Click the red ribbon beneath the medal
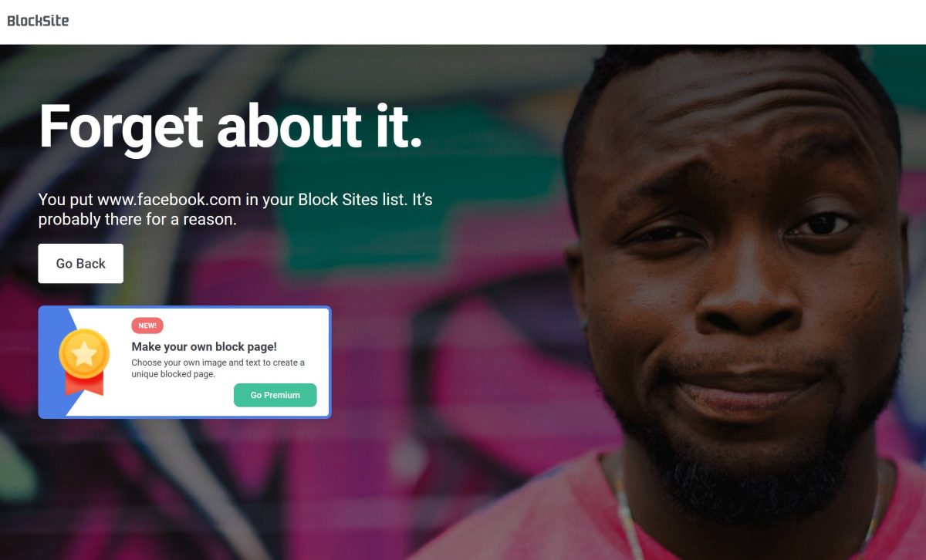 84,384
